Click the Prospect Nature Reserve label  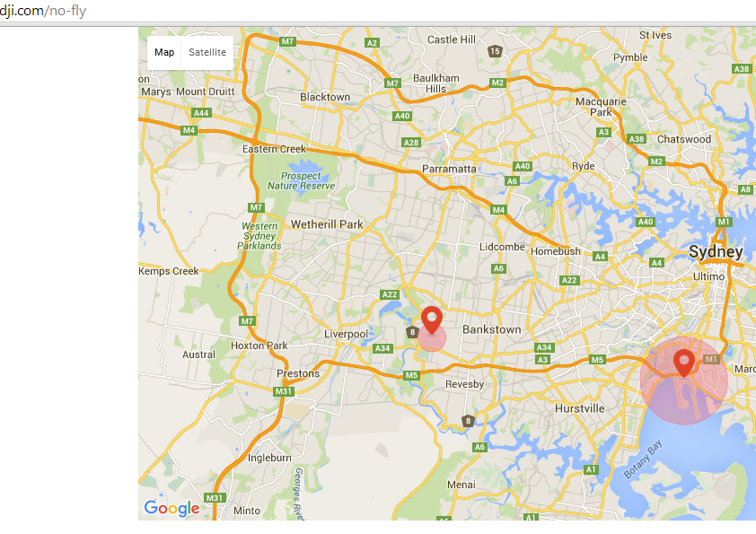tap(302, 180)
